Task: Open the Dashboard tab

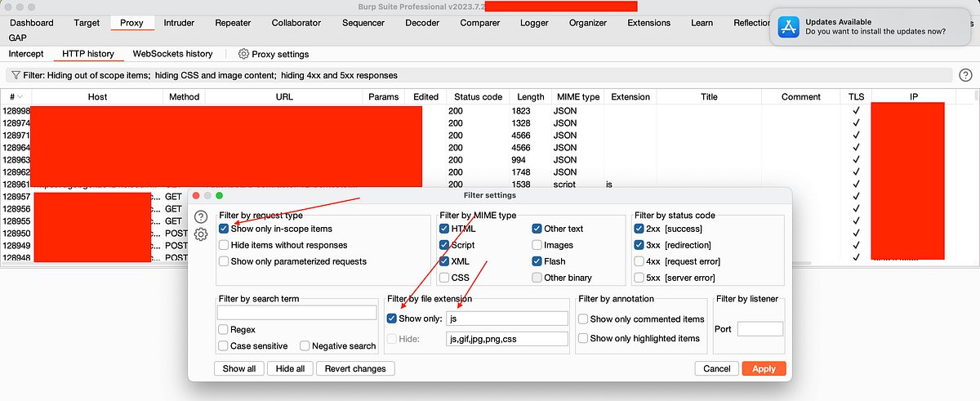Action: (x=32, y=23)
